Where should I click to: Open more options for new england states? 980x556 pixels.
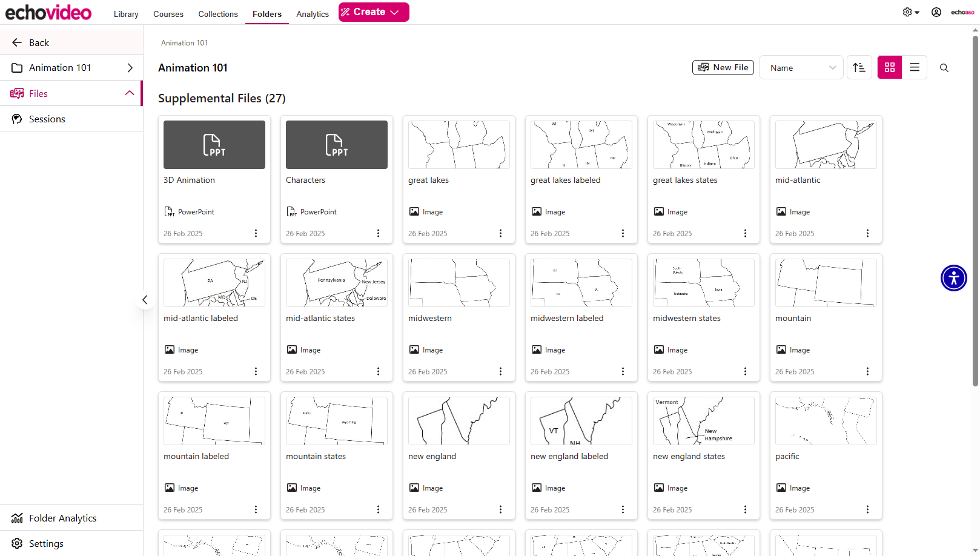pyautogui.click(x=745, y=509)
